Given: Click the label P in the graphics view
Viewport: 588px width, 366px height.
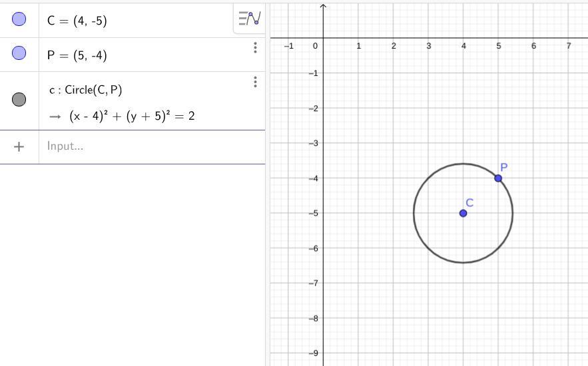Looking at the screenshot, I should tap(504, 168).
